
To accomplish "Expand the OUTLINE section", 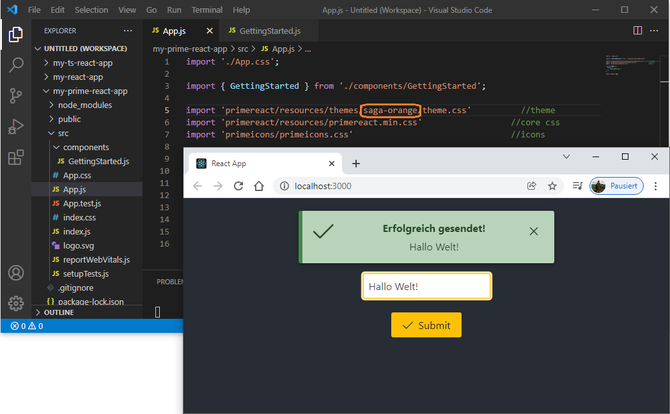I will coord(58,312).
